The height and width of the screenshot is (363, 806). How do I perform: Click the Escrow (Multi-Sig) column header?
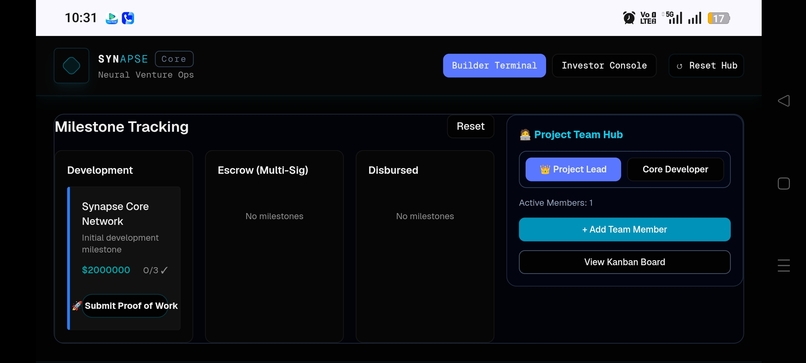pos(263,170)
